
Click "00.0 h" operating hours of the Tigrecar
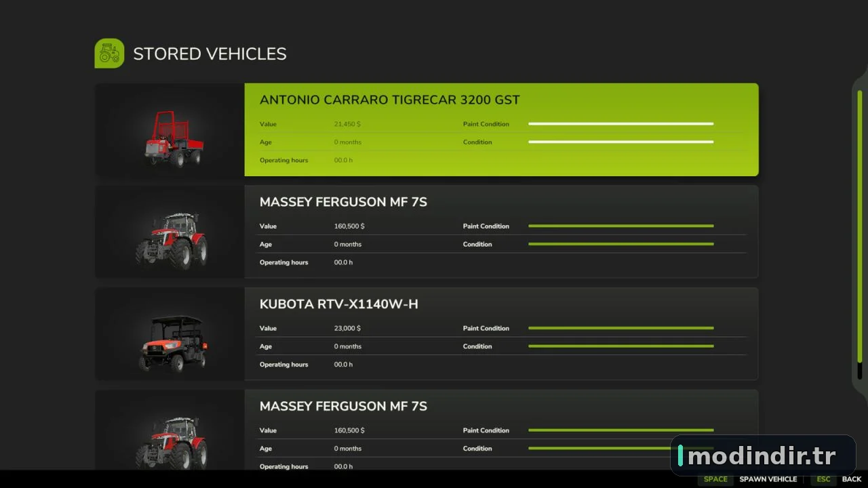[343, 161]
